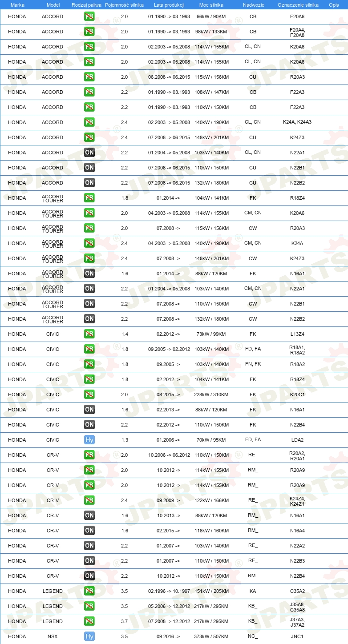Click the 'Marka' column header
Screen dimensions: 348x644
[17, 5]
